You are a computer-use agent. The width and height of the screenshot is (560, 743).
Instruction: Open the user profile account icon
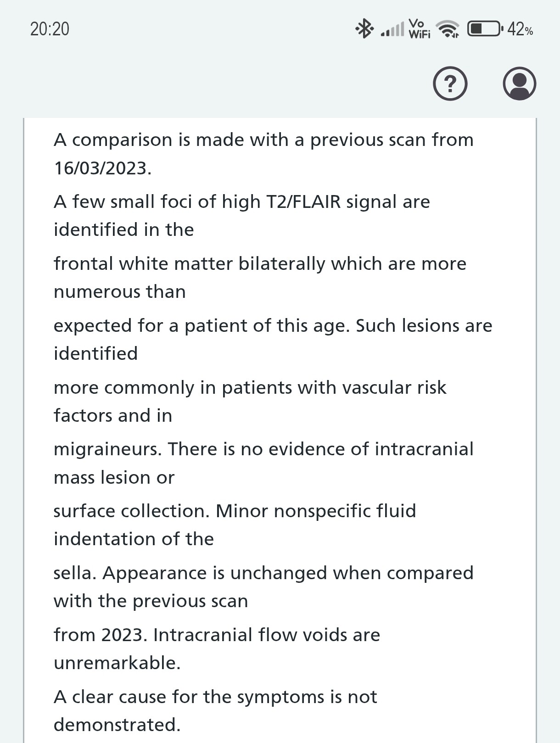(519, 84)
